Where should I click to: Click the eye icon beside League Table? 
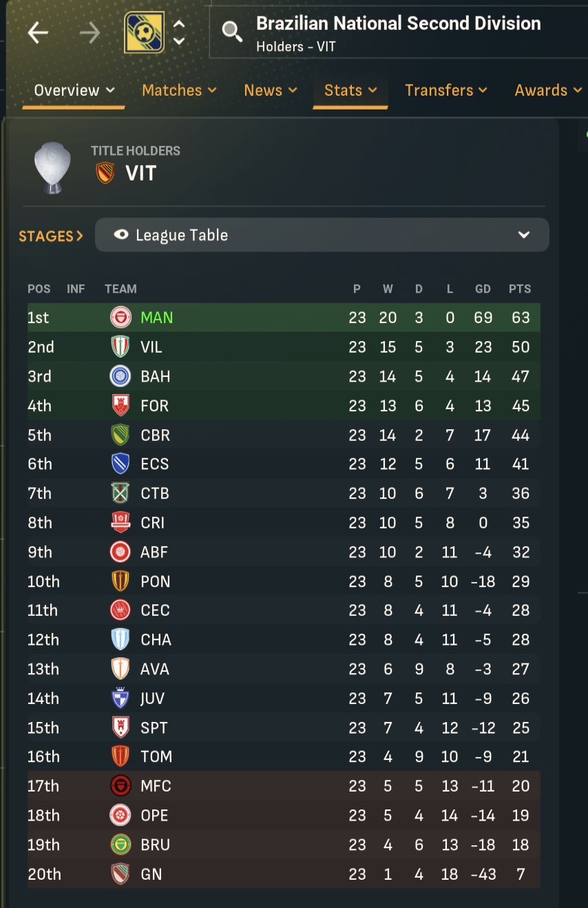tap(121, 235)
